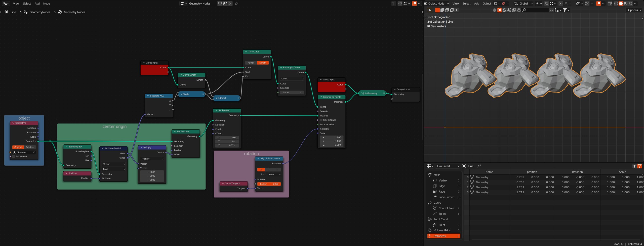Open the Multiply operation dropdown
Screen dimensions: 644x246
[x=152, y=159]
